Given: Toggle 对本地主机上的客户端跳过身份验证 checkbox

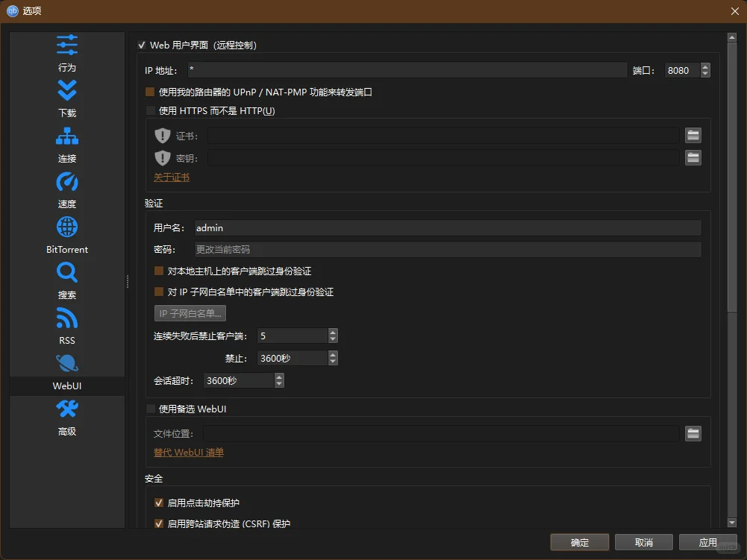Looking at the screenshot, I should click(159, 271).
